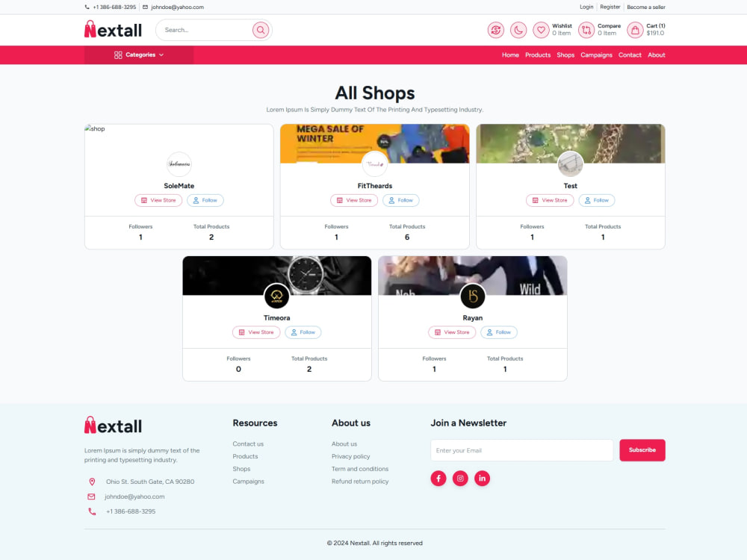Open the Compare icon in header
747x560 pixels.
coord(586,30)
